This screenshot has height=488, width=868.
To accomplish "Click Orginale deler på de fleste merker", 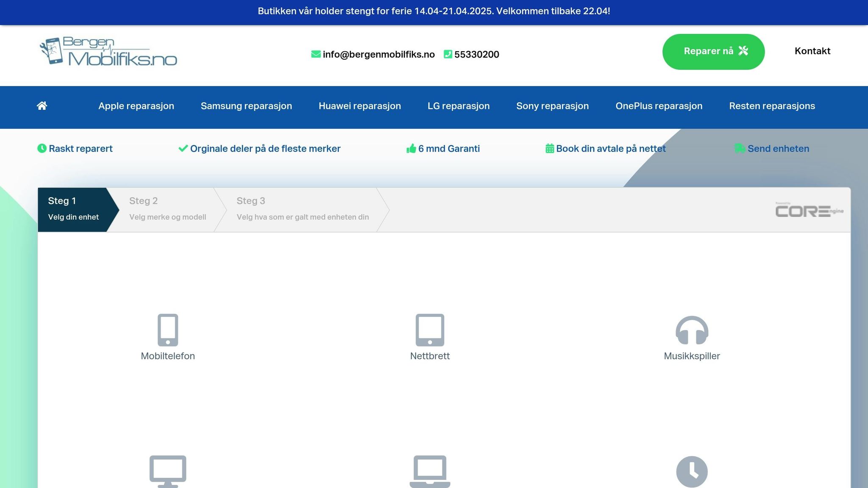I will pos(265,149).
